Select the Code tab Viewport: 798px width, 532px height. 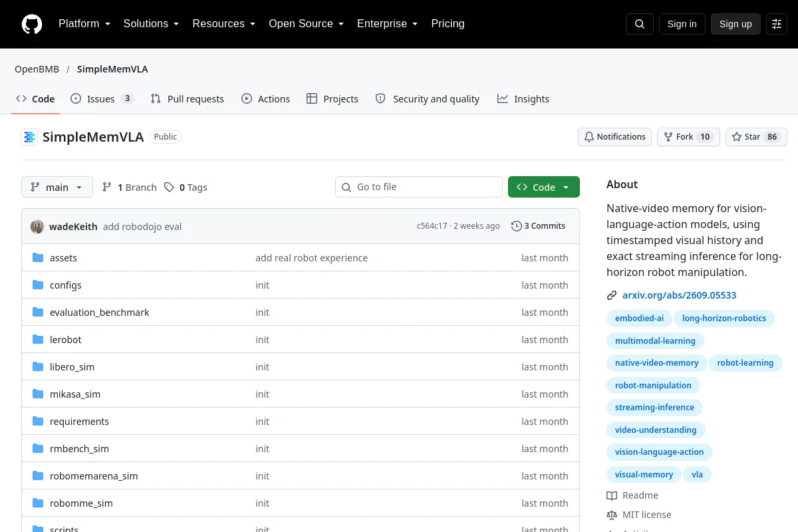click(x=35, y=99)
